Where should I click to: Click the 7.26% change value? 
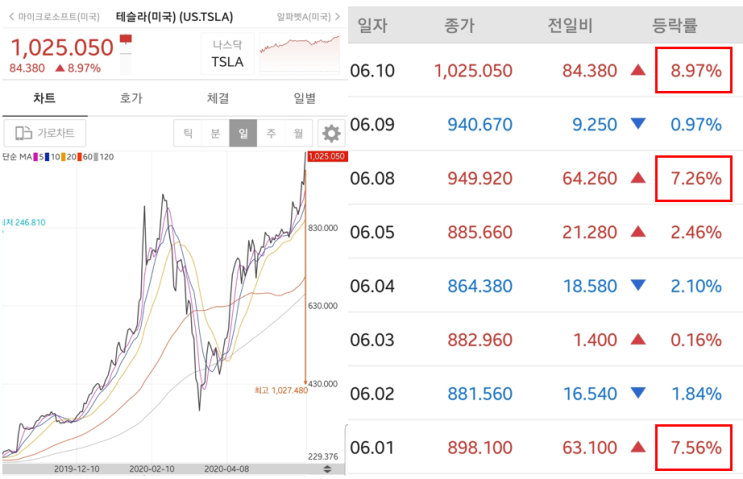click(x=696, y=179)
